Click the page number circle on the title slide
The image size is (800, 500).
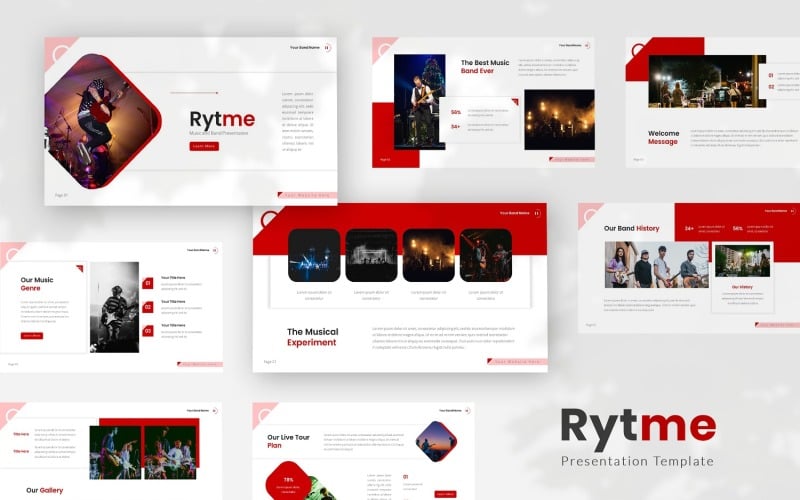pyautogui.click(x=327, y=47)
